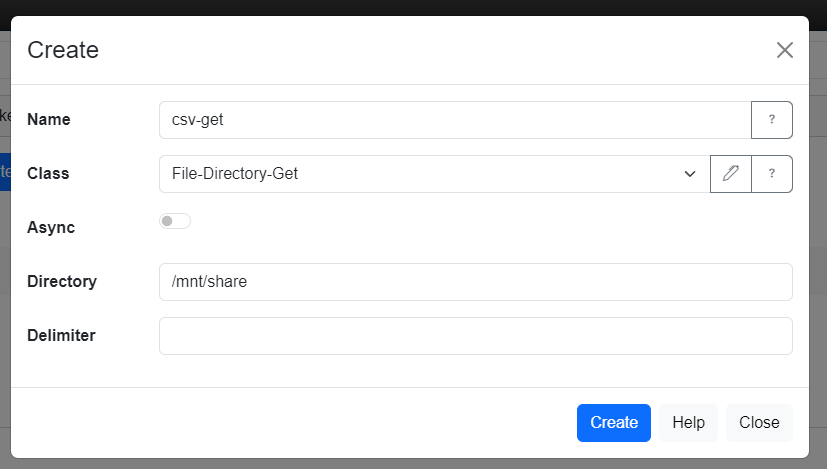Focus the Name field containing csv-get
Viewport: 827px width, 469px height.
pyautogui.click(x=454, y=120)
